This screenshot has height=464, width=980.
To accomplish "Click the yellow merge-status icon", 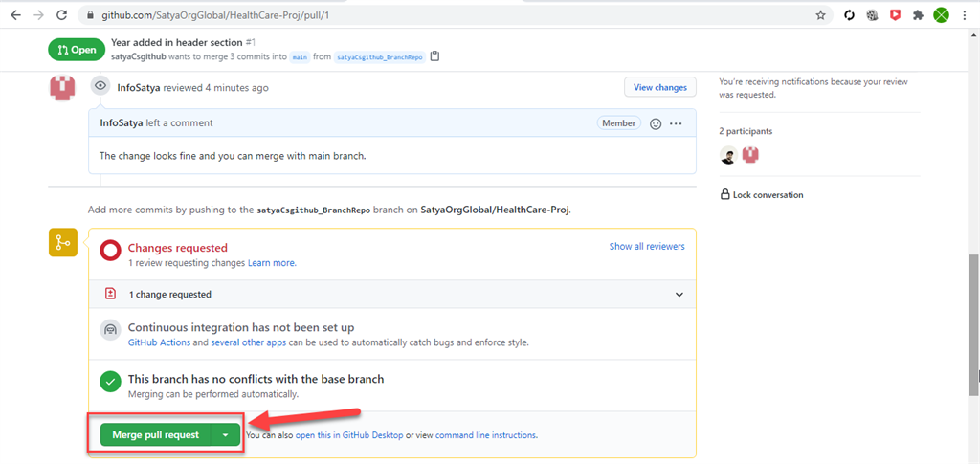I will click(x=62, y=242).
